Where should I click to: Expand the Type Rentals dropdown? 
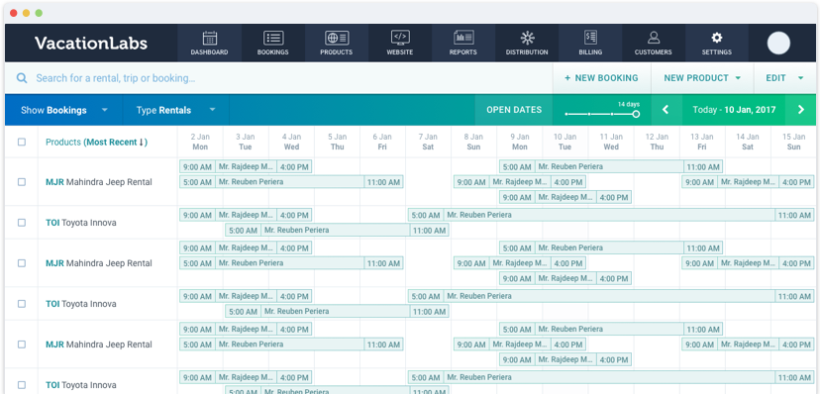pyautogui.click(x=176, y=110)
